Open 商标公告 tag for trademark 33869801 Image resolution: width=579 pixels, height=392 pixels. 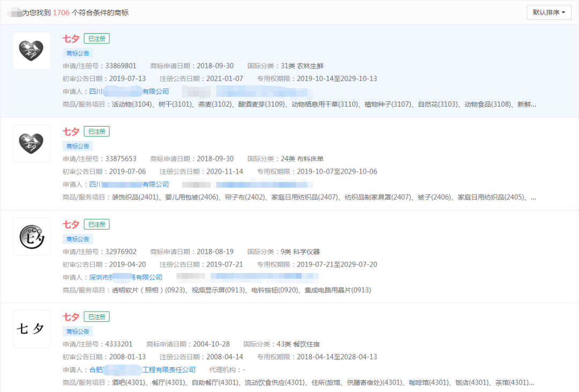[78, 53]
